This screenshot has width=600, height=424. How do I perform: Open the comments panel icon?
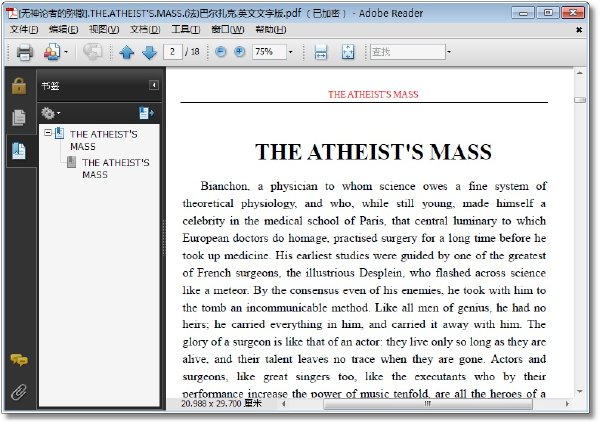pyautogui.click(x=19, y=360)
